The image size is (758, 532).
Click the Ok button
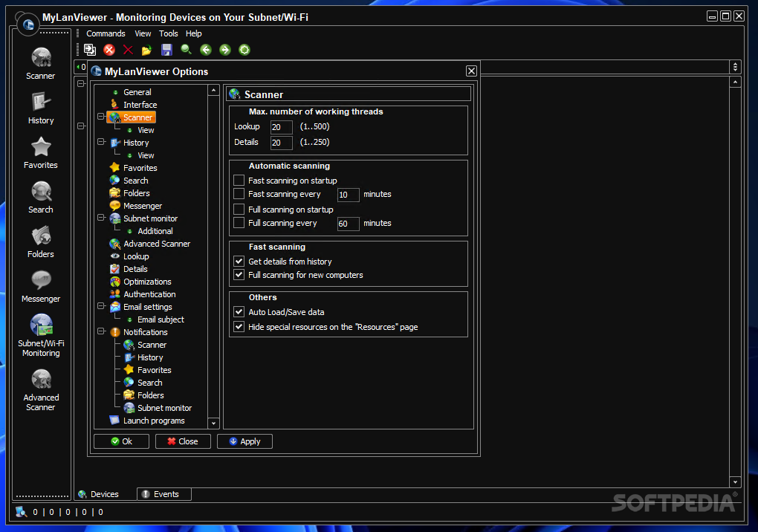[x=121, y=441]
